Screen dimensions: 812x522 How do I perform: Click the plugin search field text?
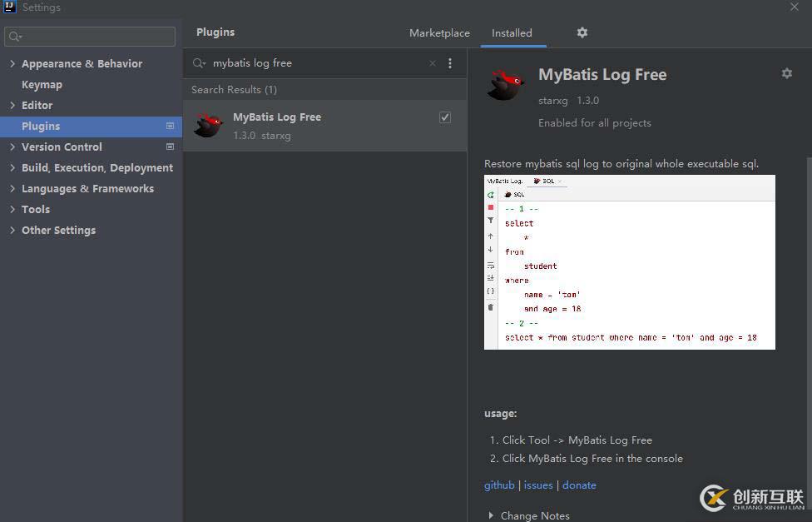tap(252, 63)
